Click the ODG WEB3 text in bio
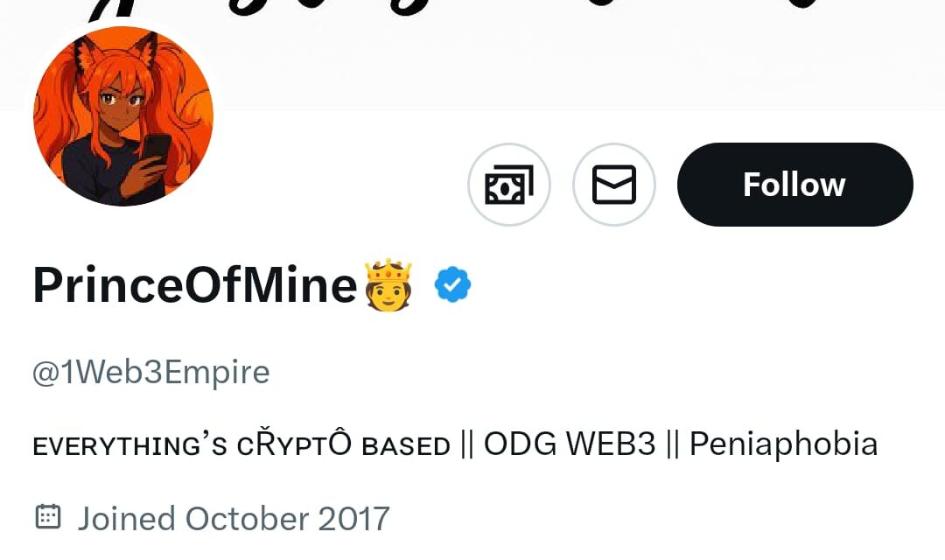Screen dimensions: 945x560 pos(570,444)
